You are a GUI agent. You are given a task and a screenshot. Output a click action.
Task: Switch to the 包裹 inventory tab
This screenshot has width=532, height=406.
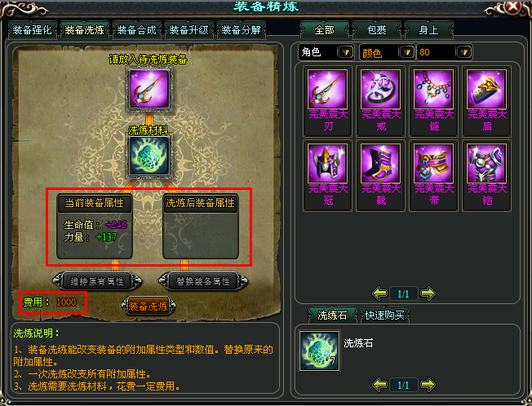(x=377, y=30)
